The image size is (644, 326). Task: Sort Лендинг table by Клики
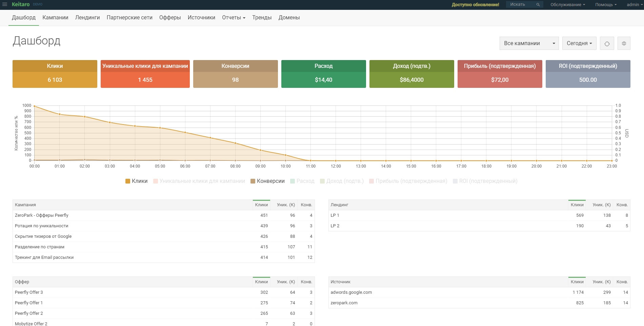(577, 205)
